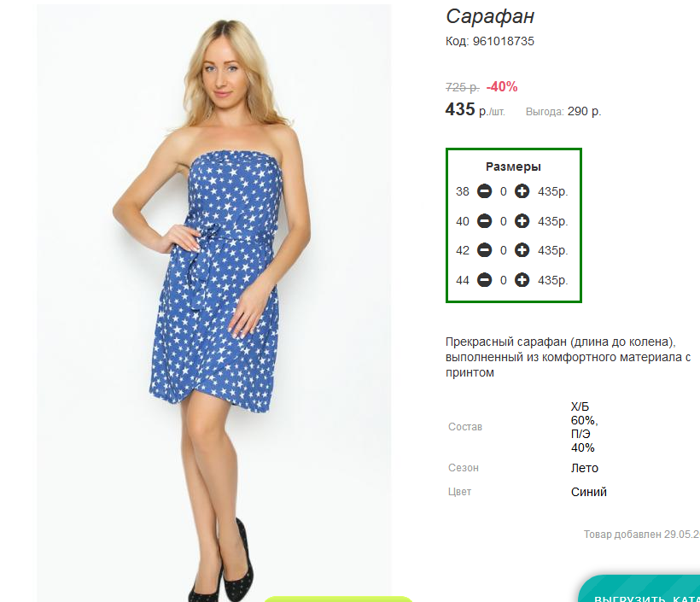Increase quantity for size 40
The image size is (700, 602).
point(522,221)
